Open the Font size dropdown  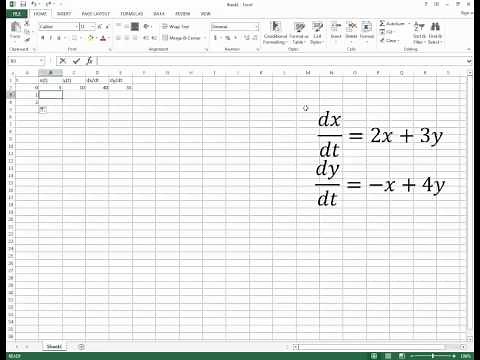point(93,27)
